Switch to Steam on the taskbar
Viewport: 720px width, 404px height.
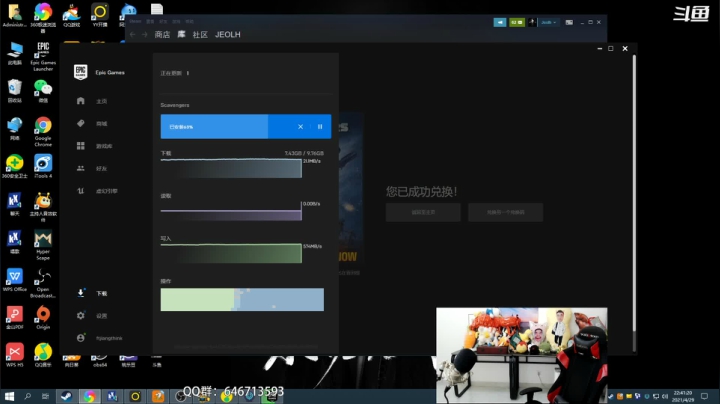pyautogui.click(x=67, y=396)
